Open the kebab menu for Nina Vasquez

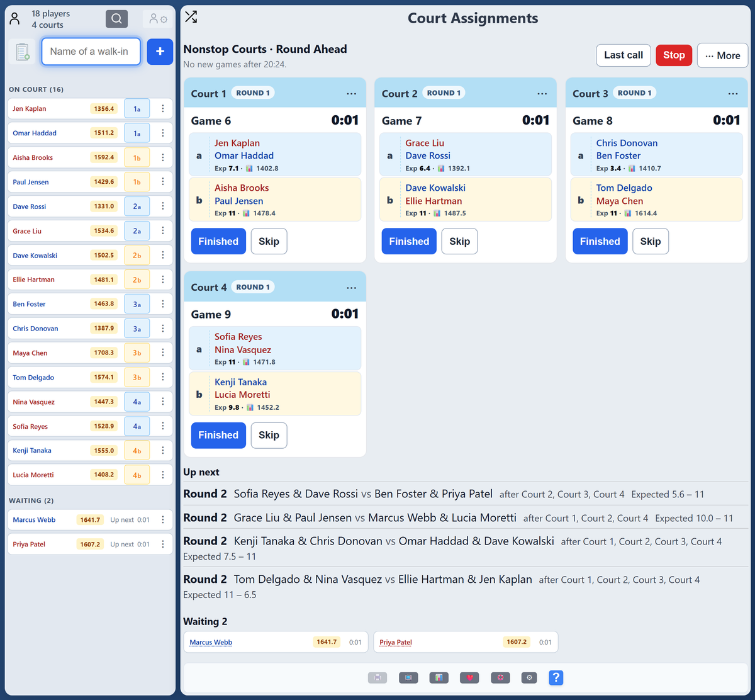[x=163, y=402]
